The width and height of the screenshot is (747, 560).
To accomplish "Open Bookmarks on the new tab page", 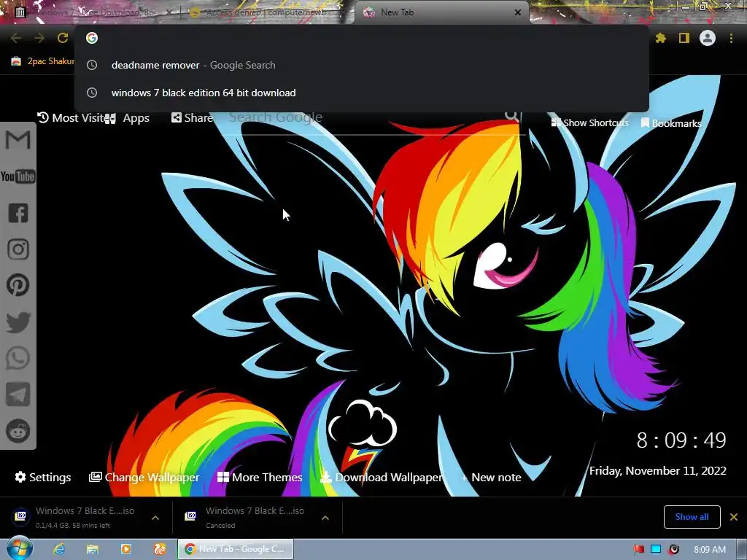I will 671,122.
